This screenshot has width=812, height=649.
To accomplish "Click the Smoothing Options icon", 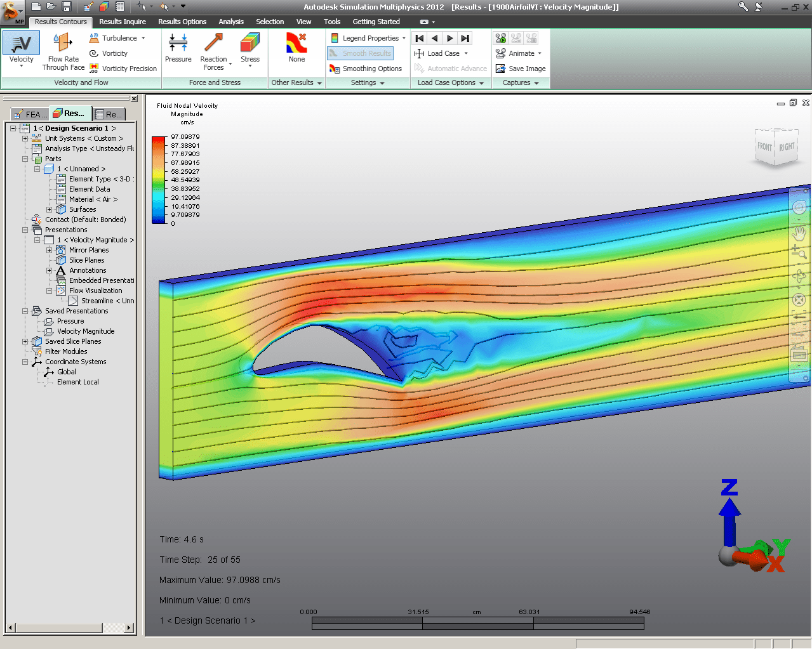I will point(335,69).
